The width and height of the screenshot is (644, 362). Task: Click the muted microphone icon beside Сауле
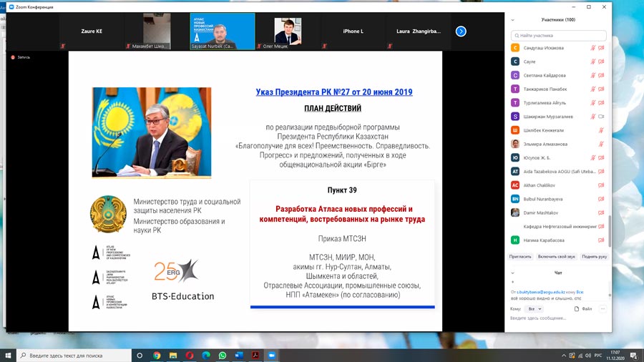tap(592, 62)
